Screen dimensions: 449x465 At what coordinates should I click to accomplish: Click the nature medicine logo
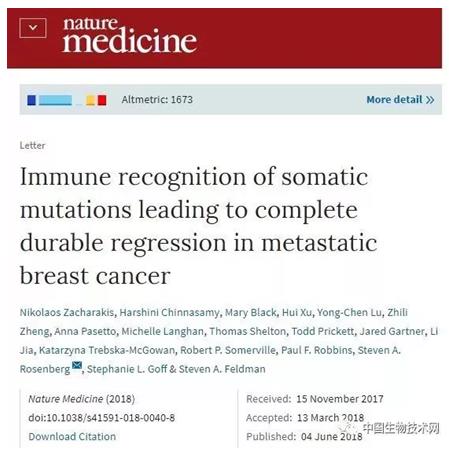click(x=130, y=35)
